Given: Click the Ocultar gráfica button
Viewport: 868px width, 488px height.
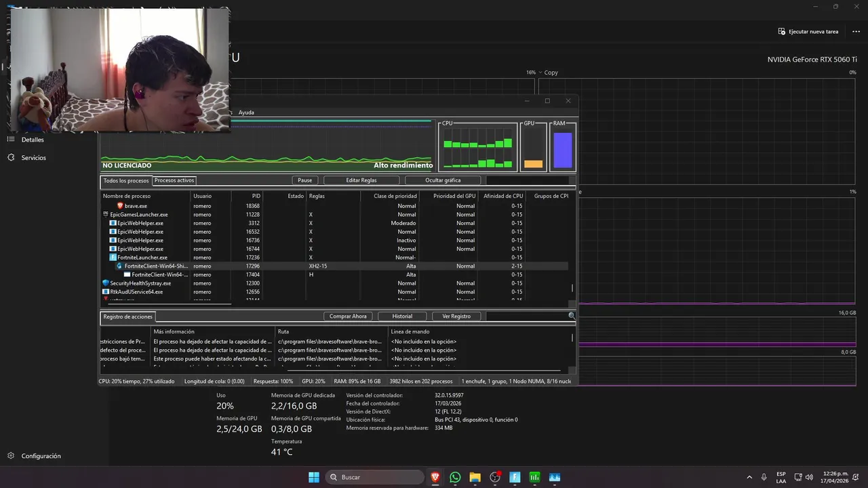Looking at the screenshot, I should tap(443, 180).
